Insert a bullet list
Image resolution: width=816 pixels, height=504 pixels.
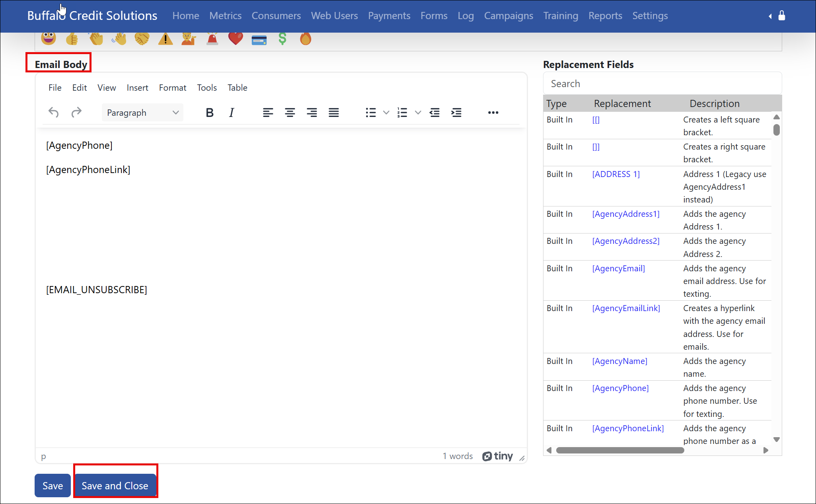(370, 113)
